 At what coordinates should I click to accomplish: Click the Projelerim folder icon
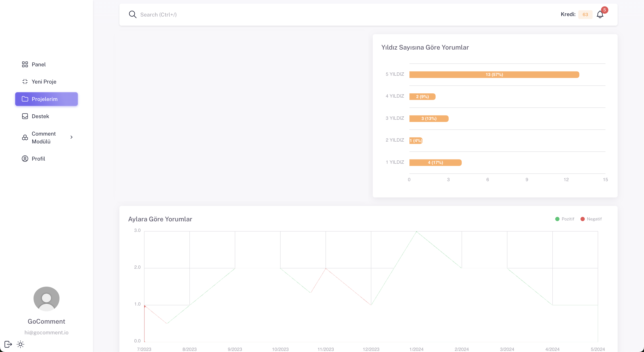25,99
